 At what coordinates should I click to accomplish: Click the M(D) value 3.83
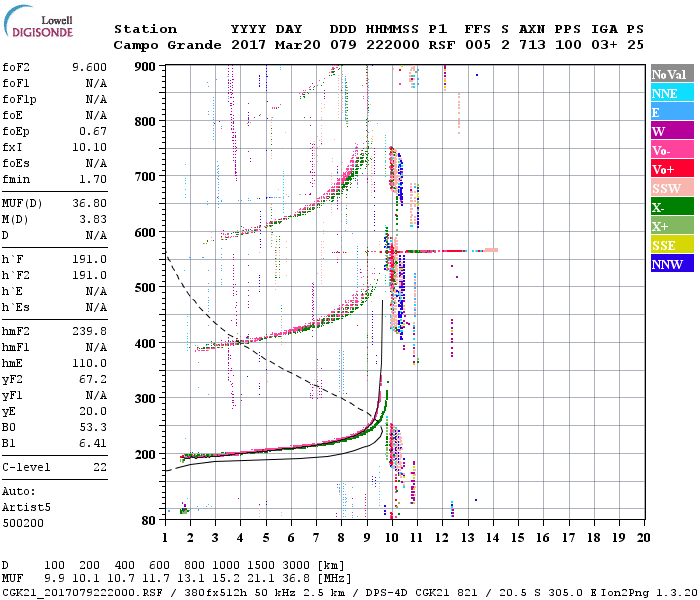[x=93, y=219]
